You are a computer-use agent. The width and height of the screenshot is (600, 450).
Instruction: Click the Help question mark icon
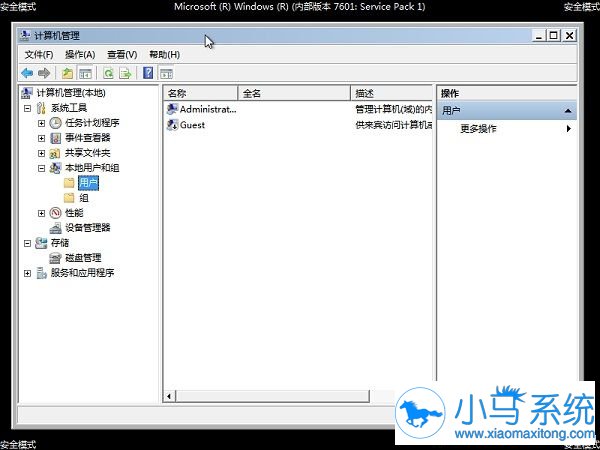(x=148, y=73)
